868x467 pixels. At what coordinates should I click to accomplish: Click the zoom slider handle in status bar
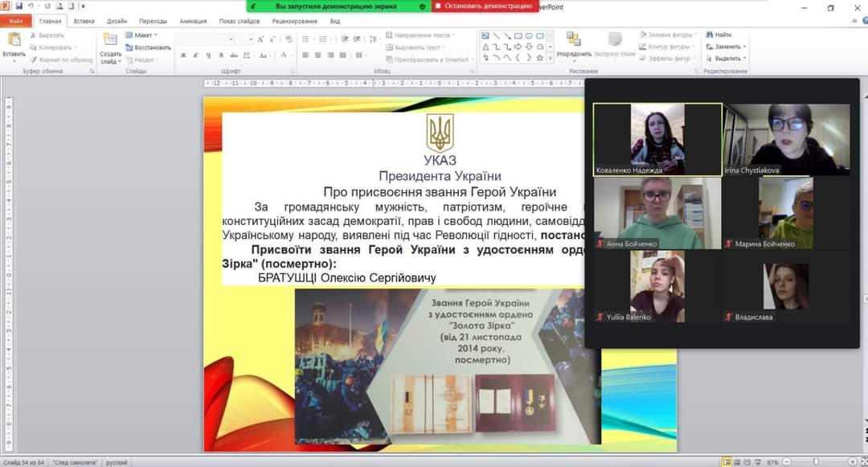point(815,462)
